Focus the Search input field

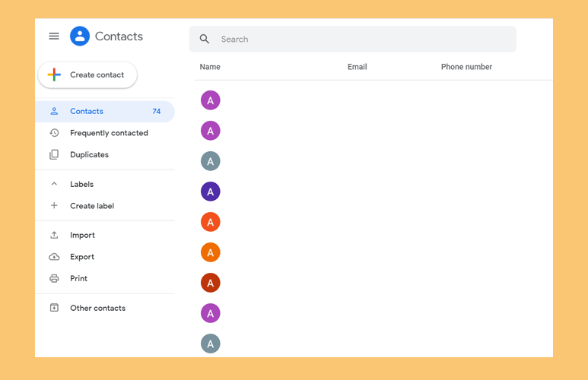[x=352, y=39]
